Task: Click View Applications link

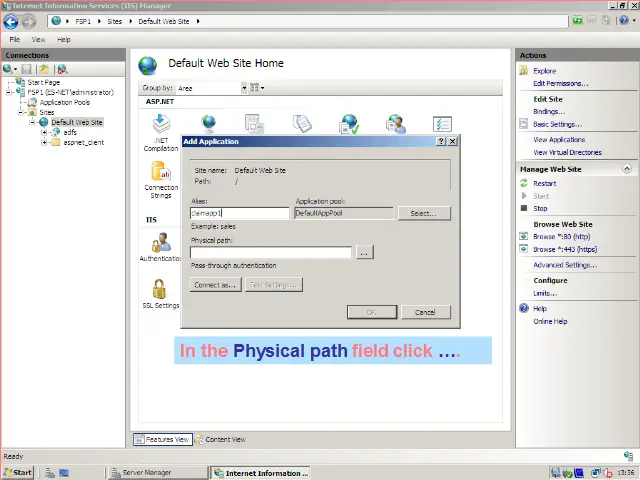Action: pyautogui.click(x=559, y=140)
